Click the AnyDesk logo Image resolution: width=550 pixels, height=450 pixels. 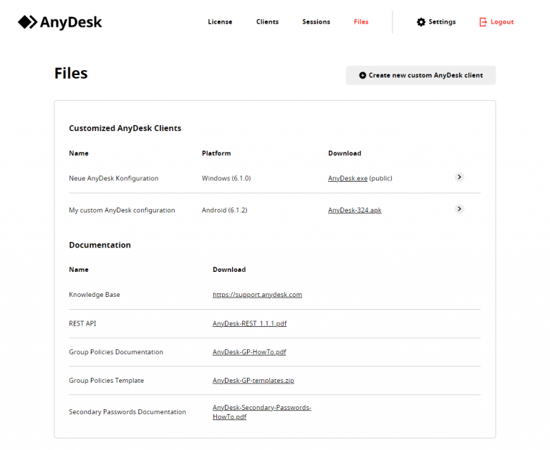point(60,22)
